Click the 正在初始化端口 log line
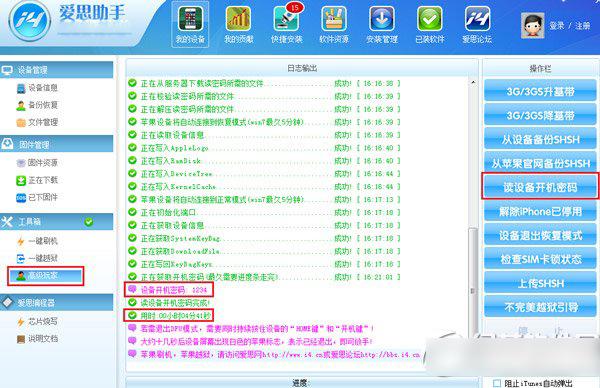Image resolution: width=600 pixels, height=388 pixels. click(264, 212)
